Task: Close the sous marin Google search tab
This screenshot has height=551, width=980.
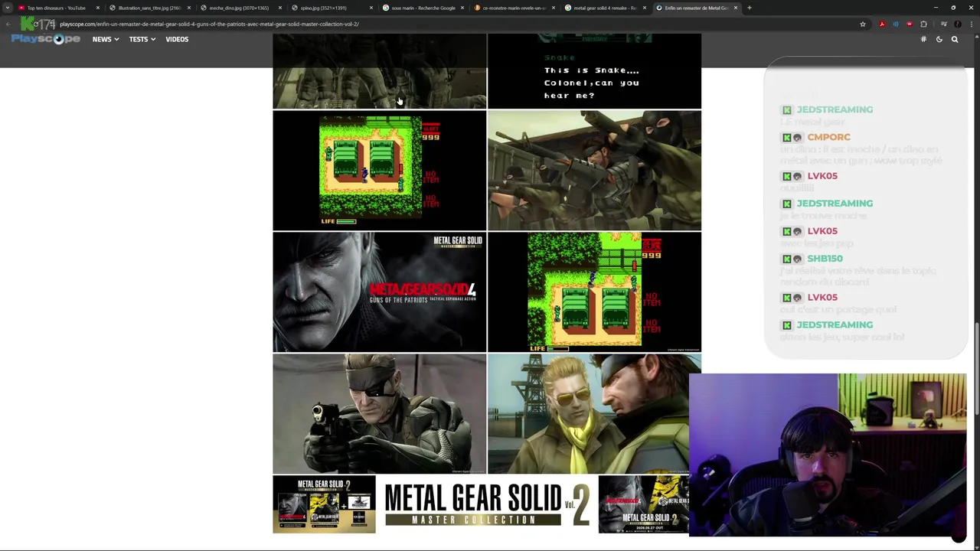Action: (462, 8)
